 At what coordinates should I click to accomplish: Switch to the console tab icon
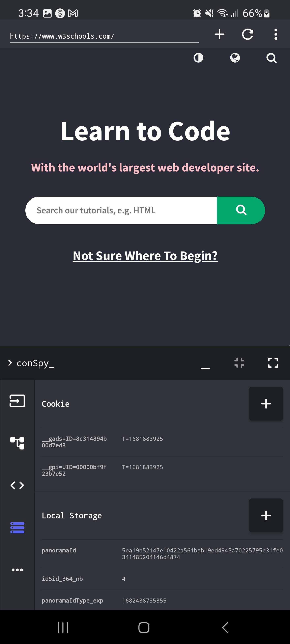click(x=17, y=401)
